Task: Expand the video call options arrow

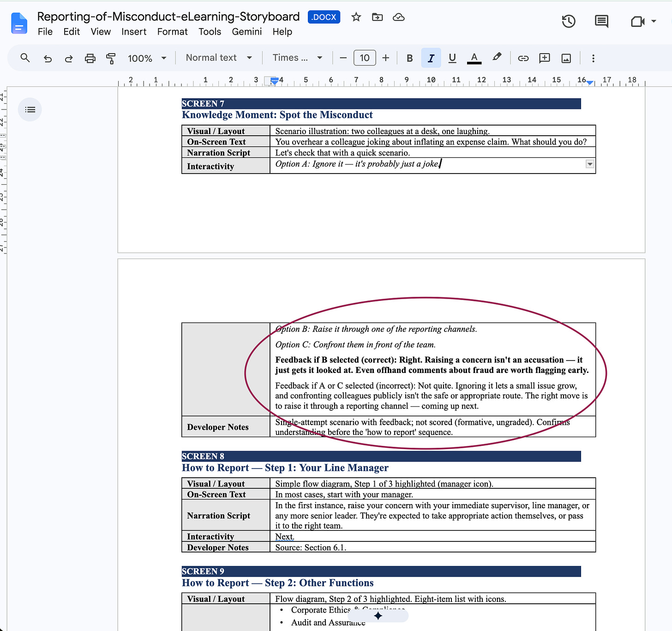Action: pos(654,21)
